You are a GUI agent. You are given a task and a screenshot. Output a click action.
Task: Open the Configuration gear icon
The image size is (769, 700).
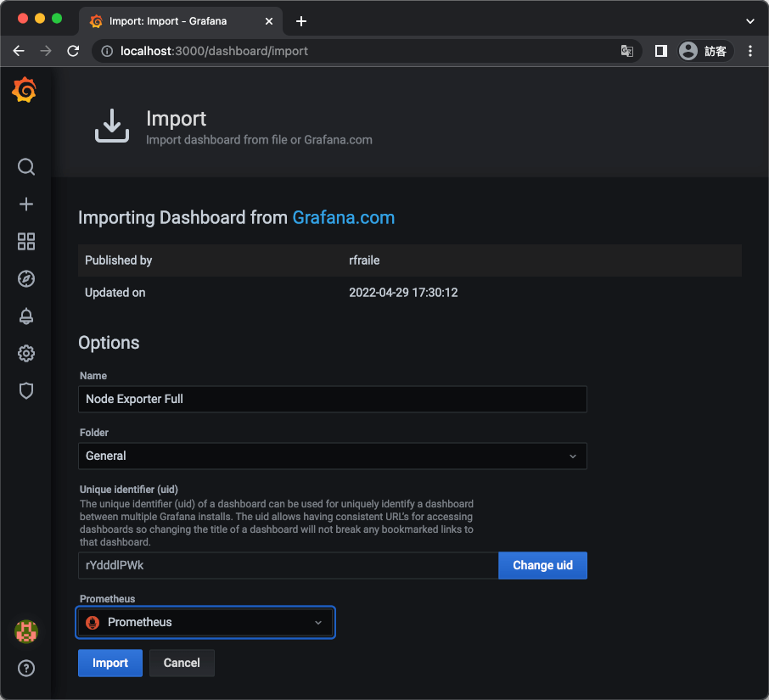click(x=26, y=354)
